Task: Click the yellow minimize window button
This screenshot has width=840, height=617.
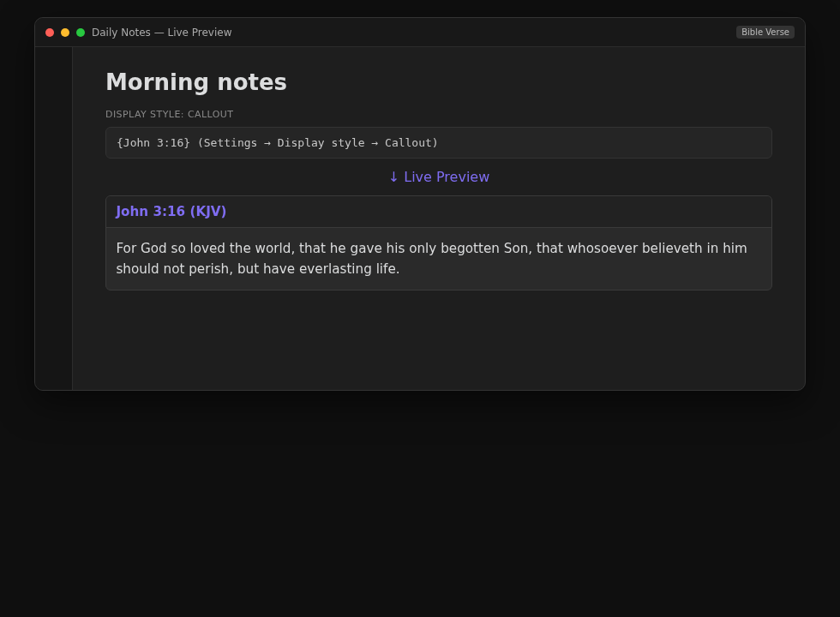Action: pos(65,33)
